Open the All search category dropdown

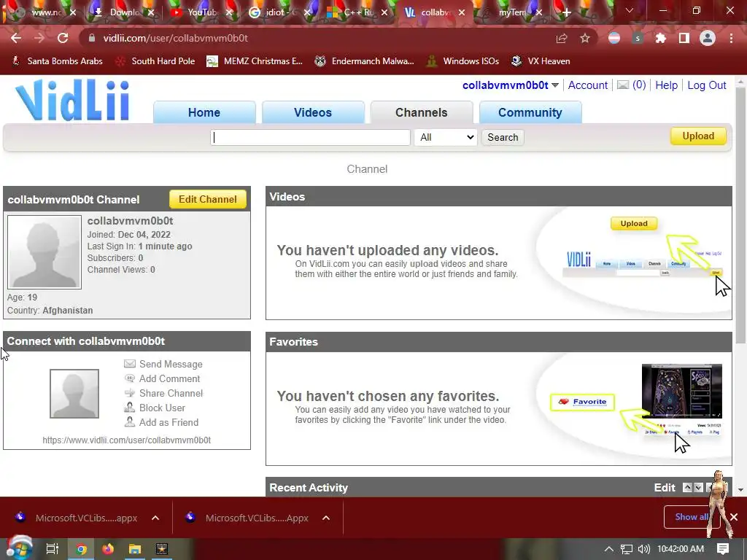[446, 137]
